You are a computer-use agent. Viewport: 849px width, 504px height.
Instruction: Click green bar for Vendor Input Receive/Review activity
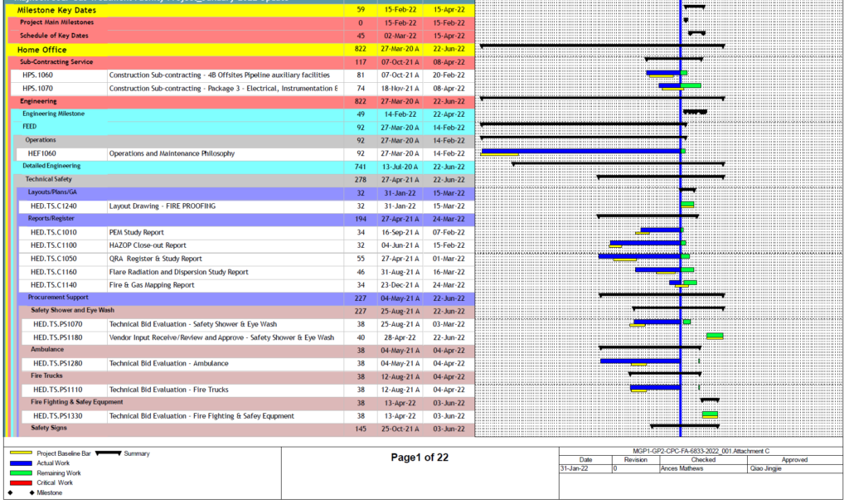point(715,337)
